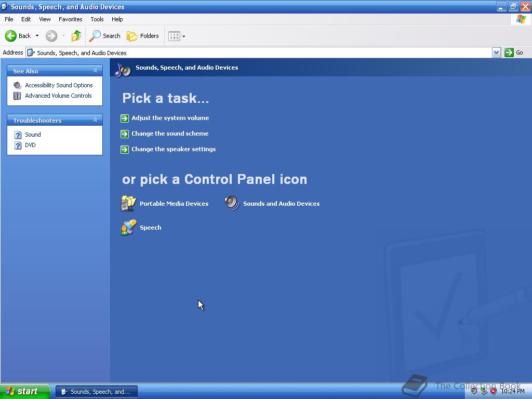
Task: Click arrow icon beside Change the sound scheme
Action: pyautogui.click(x=125, y=134)
